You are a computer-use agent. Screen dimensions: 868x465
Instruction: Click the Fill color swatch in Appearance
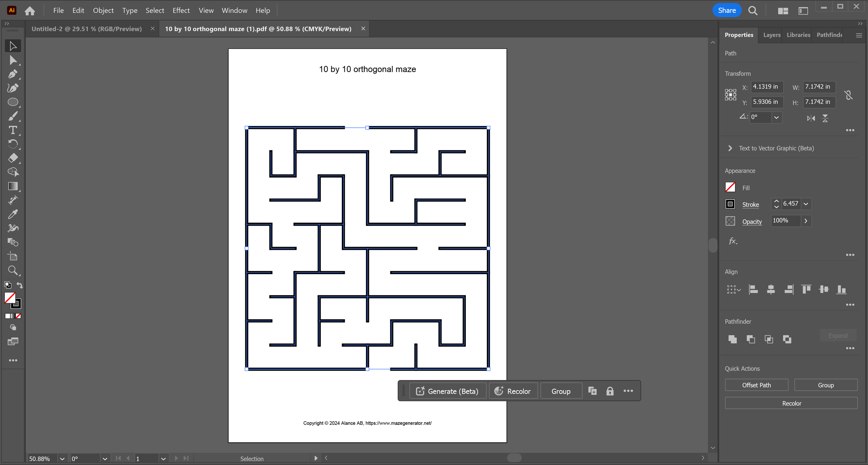click(x=730, y=187)
